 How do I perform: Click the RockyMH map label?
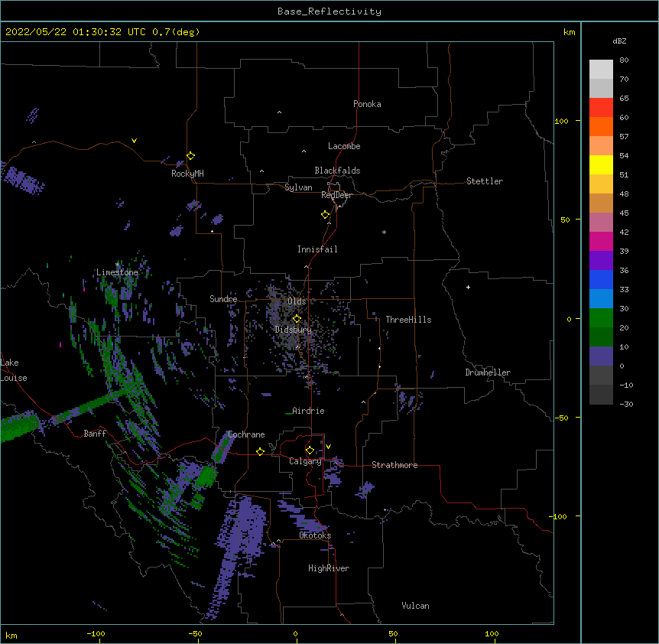(x=187, y=174)
